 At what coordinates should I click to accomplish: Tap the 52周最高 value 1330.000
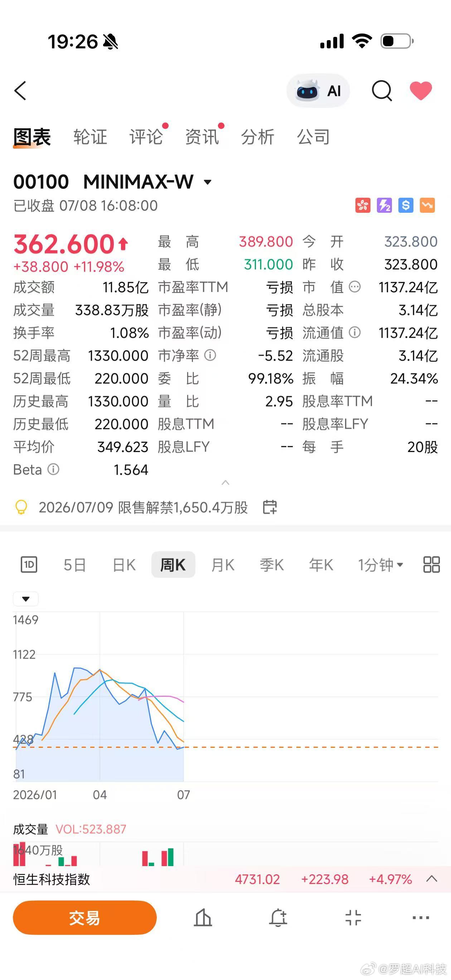click(118, 356)
